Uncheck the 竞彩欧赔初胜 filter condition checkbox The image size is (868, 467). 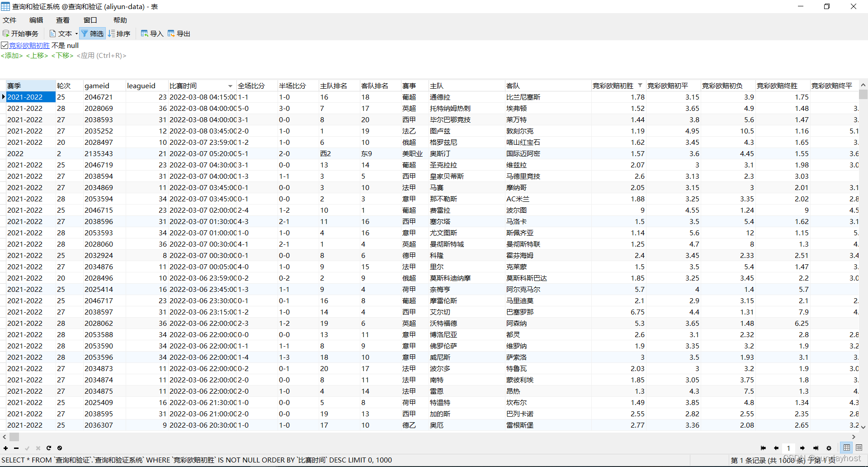5,45
